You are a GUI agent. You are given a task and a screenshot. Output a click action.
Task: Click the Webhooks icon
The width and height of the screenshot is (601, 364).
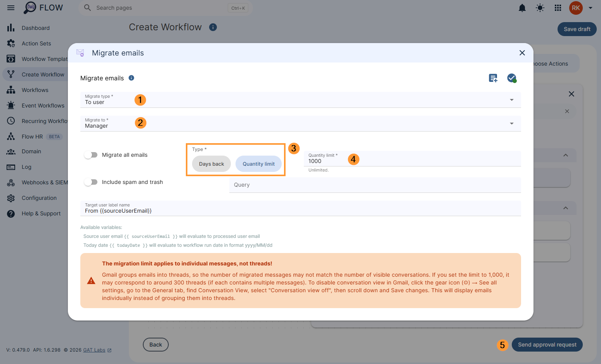pyautogui.click(x=11, y=182)
